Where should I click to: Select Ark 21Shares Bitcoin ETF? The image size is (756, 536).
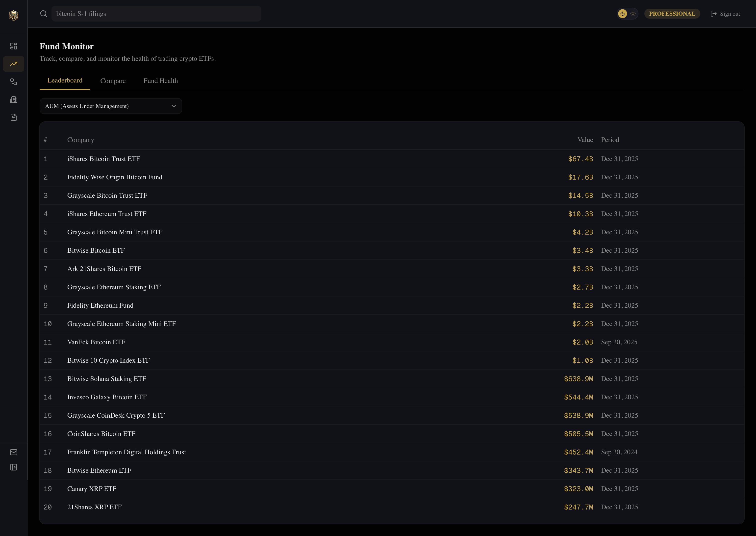(x=104, y=269)
